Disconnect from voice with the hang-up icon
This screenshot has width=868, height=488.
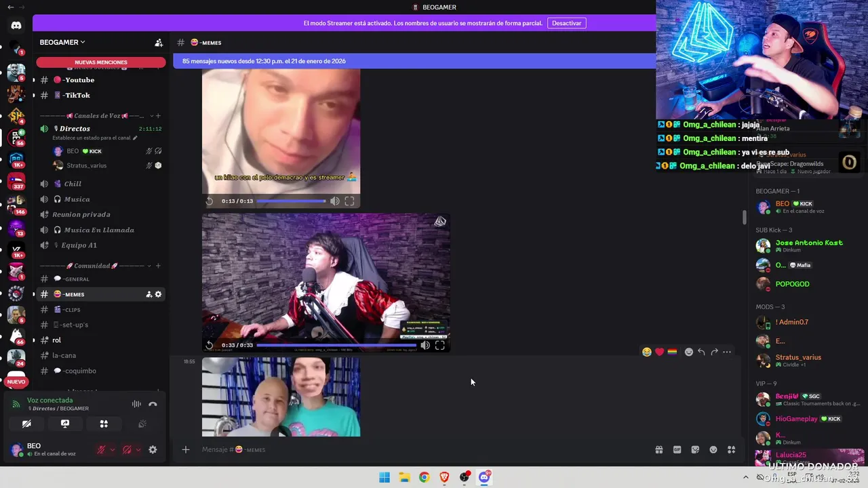pos(153,404)
